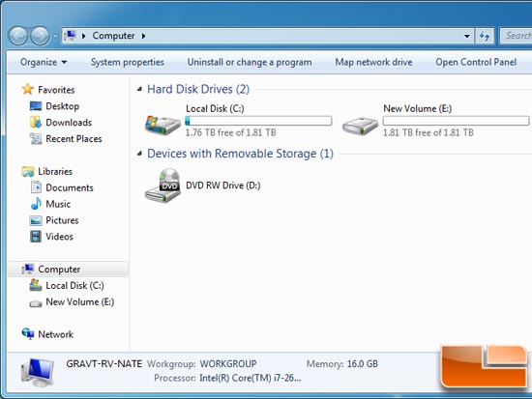Image resolution: width=532 pixels, height=399 pixels.
Task: Select the DVD RW Drive (D:) icon
Action: coord(163,185)
